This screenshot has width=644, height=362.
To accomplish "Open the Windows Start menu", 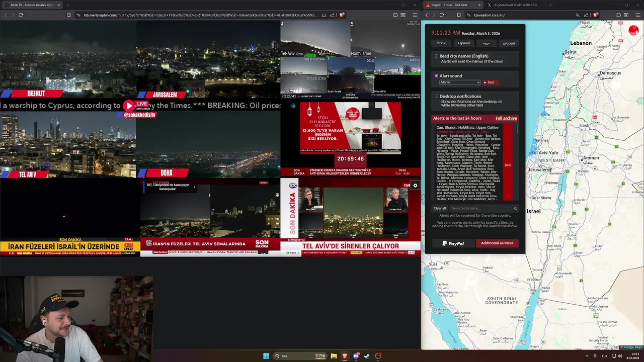I will [x=266, y=356].
